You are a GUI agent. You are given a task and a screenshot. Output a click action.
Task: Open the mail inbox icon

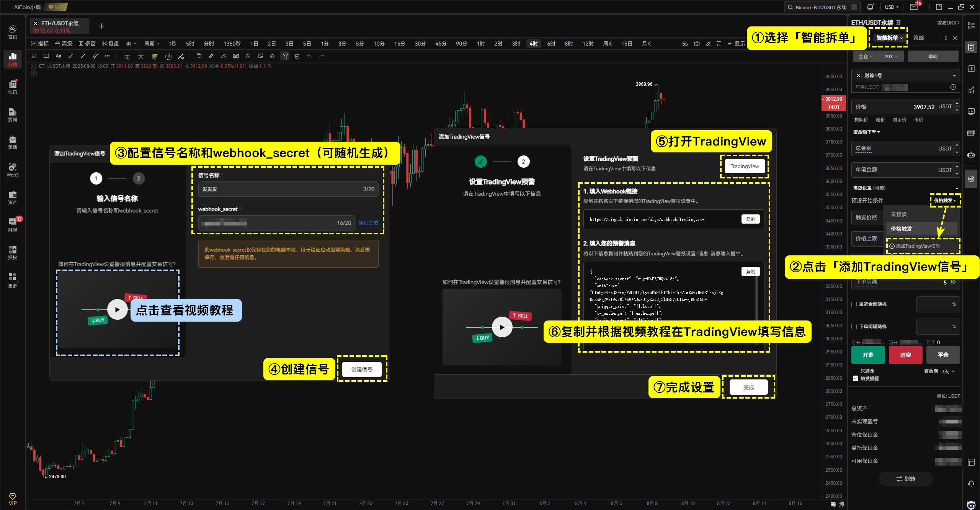[x=914, y=7]
